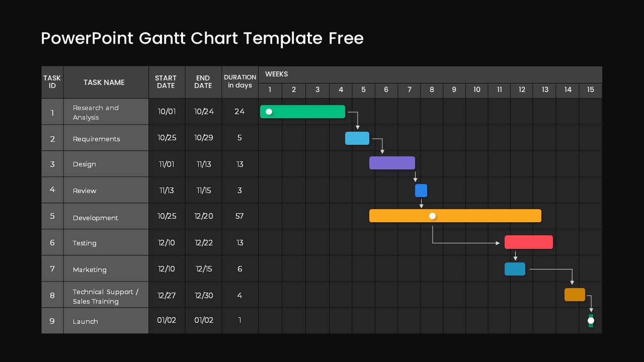Click the brown Technical Support task bar
The width and height of the screenshot is (644, 362).
574,295
